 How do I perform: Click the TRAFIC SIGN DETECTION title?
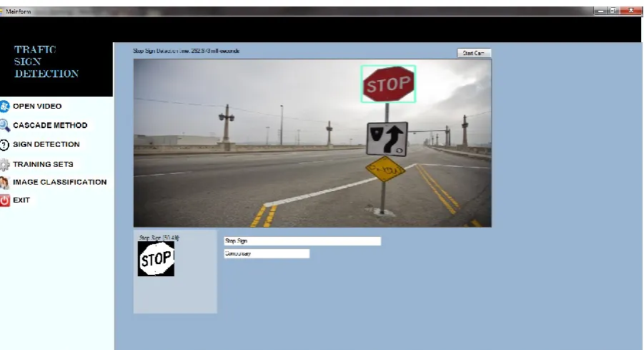(x=46, y=62)
